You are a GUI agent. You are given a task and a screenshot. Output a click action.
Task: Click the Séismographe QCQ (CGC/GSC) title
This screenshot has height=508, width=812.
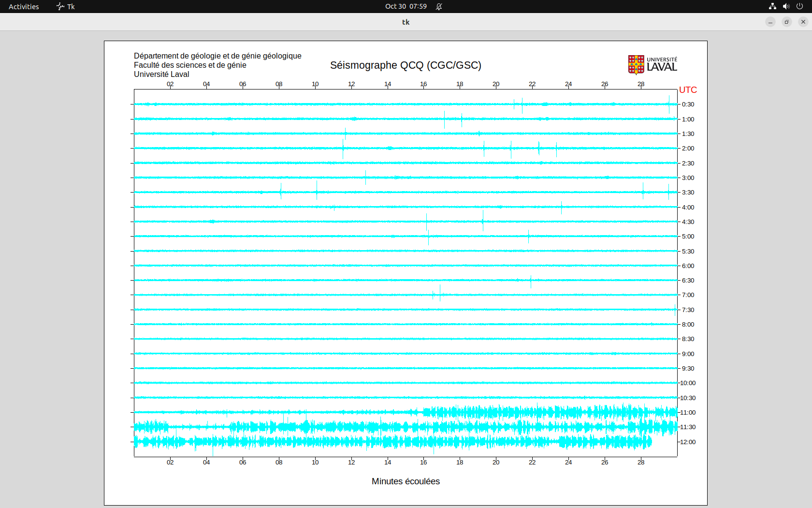point(406,65)
